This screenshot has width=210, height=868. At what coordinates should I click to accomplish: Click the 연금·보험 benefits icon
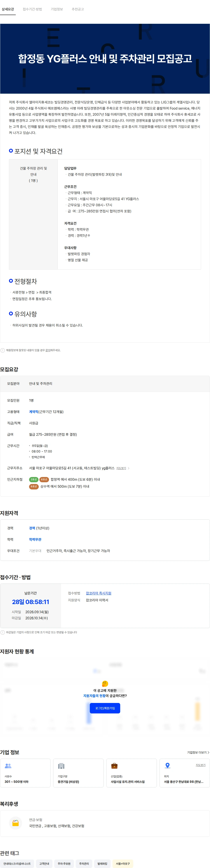(16, 823)
